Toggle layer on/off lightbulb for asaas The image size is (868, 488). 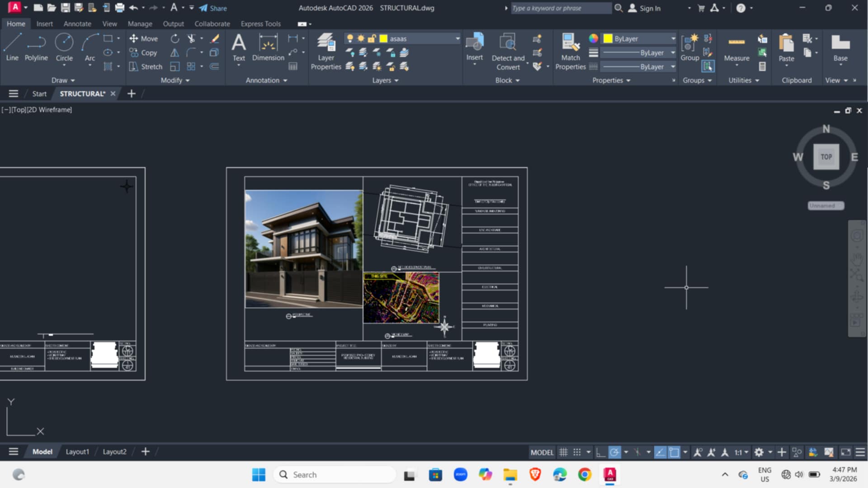[350, 39]
